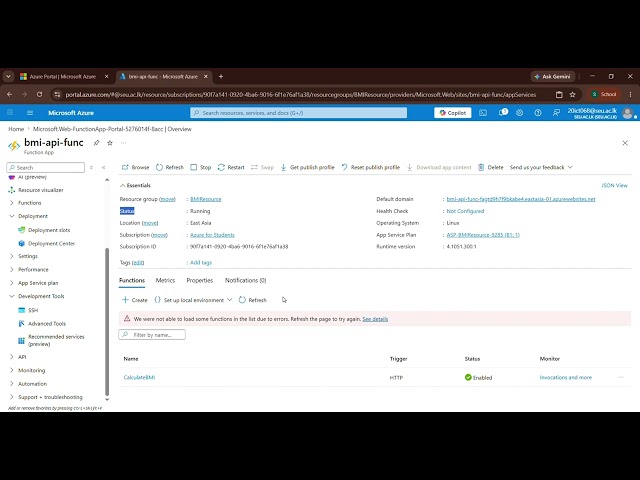Viewport: 640px width, 480px height.
Task: Switch to the Properties tab
Action: point(200,280)
